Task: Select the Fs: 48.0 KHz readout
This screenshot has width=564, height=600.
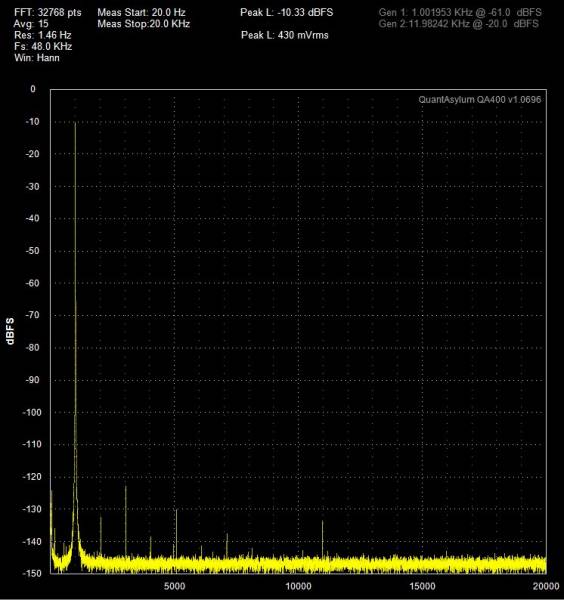Action: (x=43, y=47)
